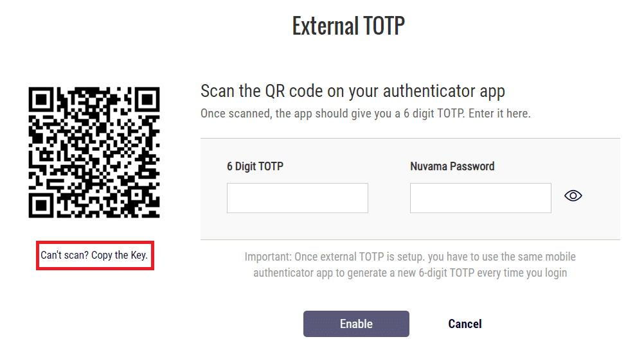Click the "Nuvama Password" field label

452,166
